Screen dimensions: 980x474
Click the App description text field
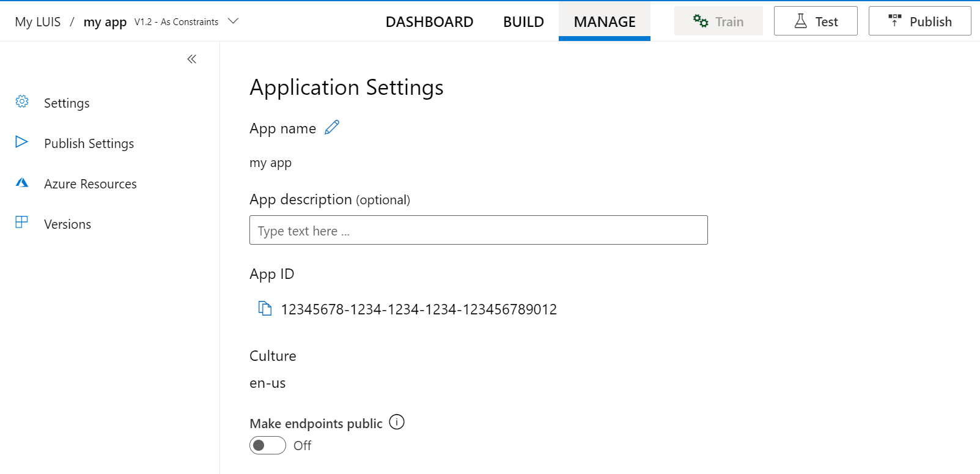(x=478, y=230)
